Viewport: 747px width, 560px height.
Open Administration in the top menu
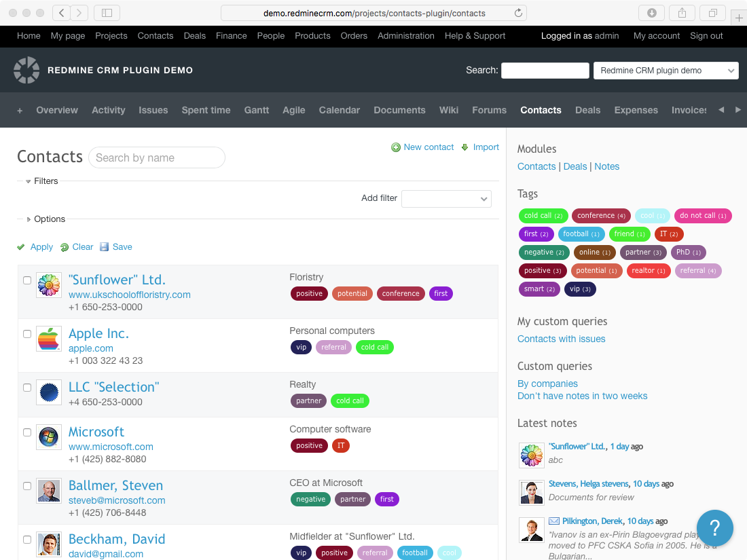(x=405, y=36)
